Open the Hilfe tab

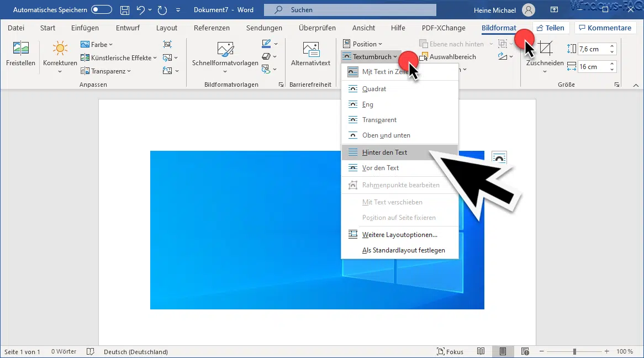(398, 28)
